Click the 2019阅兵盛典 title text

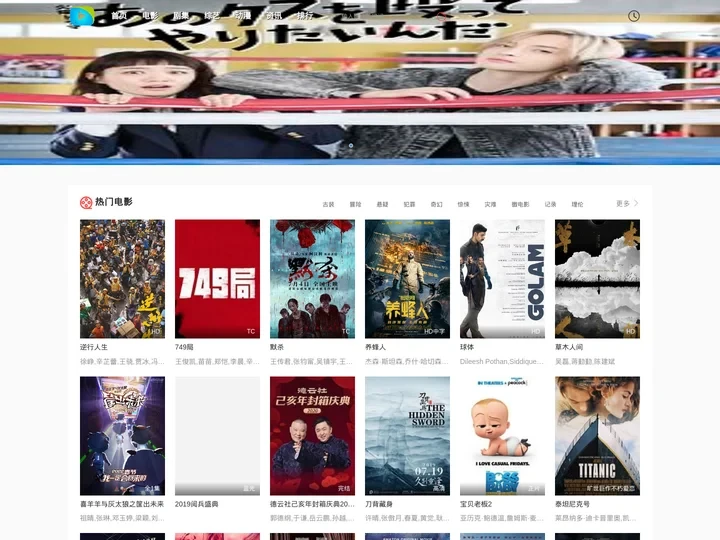tap(197, 504)
